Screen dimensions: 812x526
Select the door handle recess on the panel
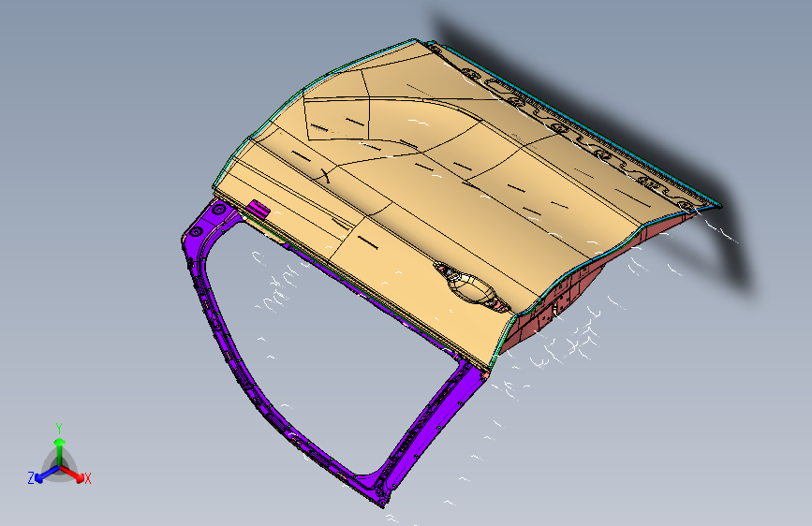click(x=472, y=287)
